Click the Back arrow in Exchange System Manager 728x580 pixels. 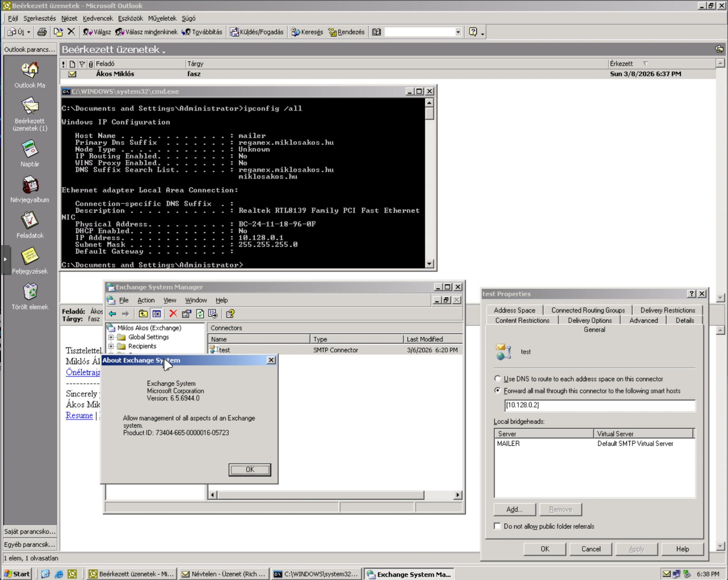click(x=113, y=313)
